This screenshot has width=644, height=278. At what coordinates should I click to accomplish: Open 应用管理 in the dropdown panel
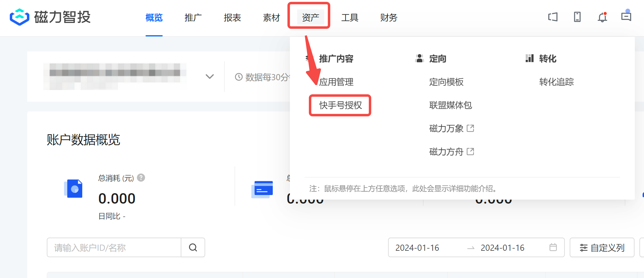point(336,82)
